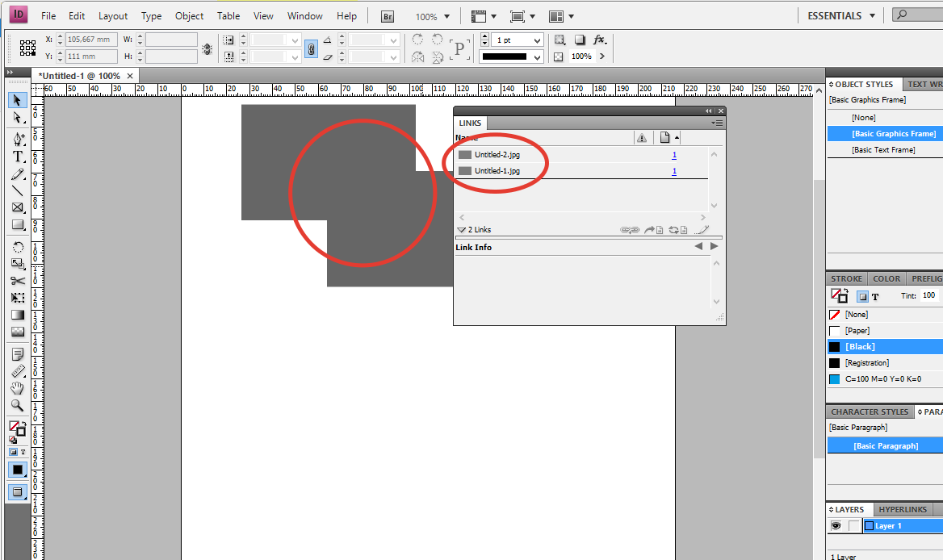Select the Rectangle tool
Image resolution: width=943 pixels, height=560 pixels.
tap(18, 225)
